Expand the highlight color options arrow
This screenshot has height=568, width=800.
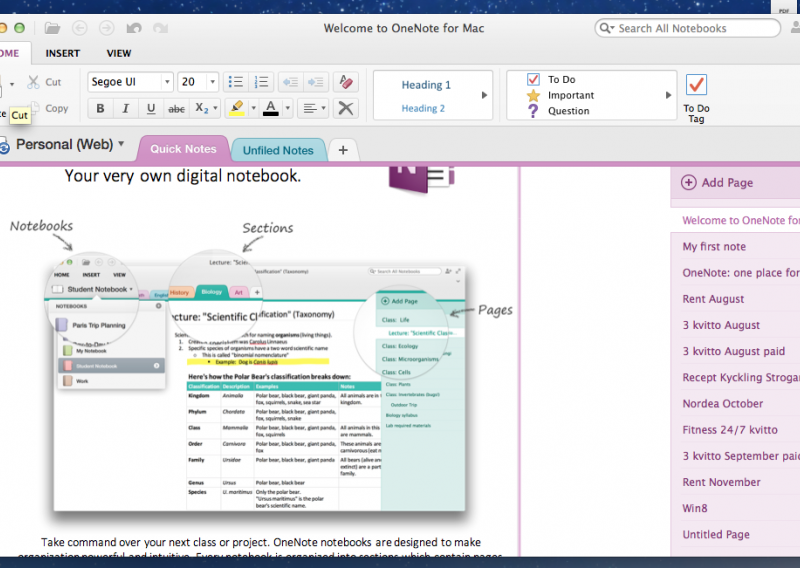(x=253, y=108)
